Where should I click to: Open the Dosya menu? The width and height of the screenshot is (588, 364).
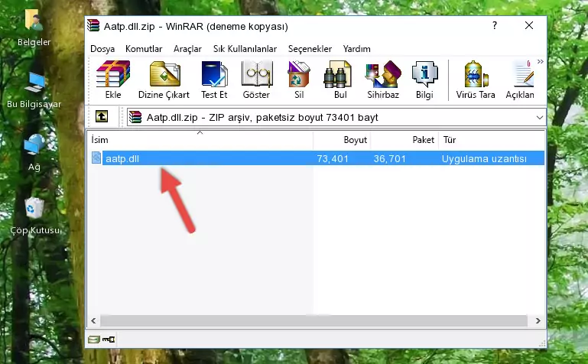(102, 49)
